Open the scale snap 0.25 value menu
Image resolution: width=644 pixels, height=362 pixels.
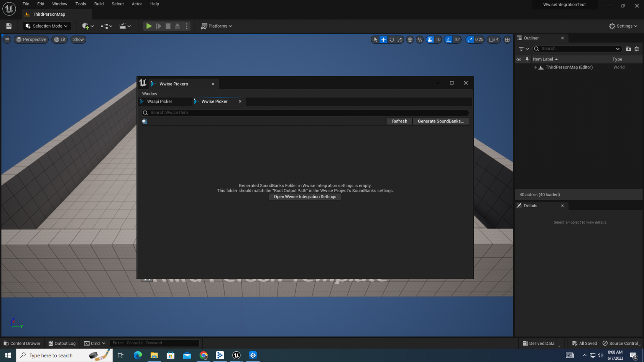(479, 39)
